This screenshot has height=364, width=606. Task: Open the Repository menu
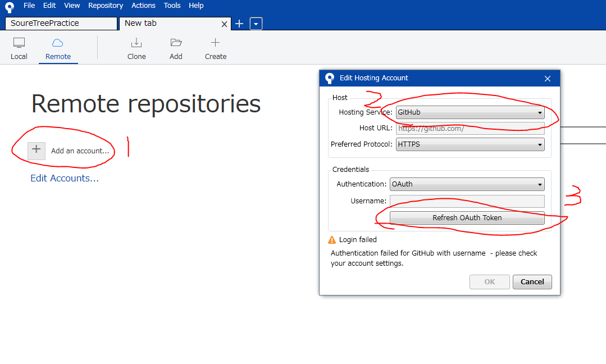point(106,6)
